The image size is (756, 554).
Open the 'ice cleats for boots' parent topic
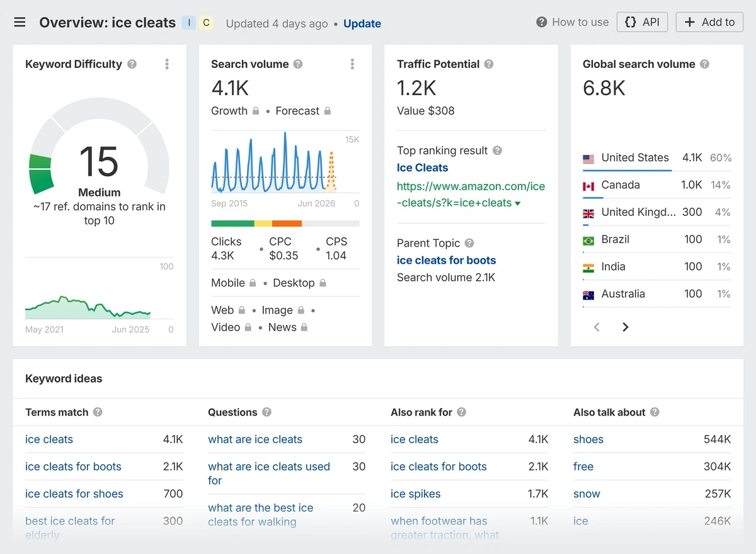(446, 260)
